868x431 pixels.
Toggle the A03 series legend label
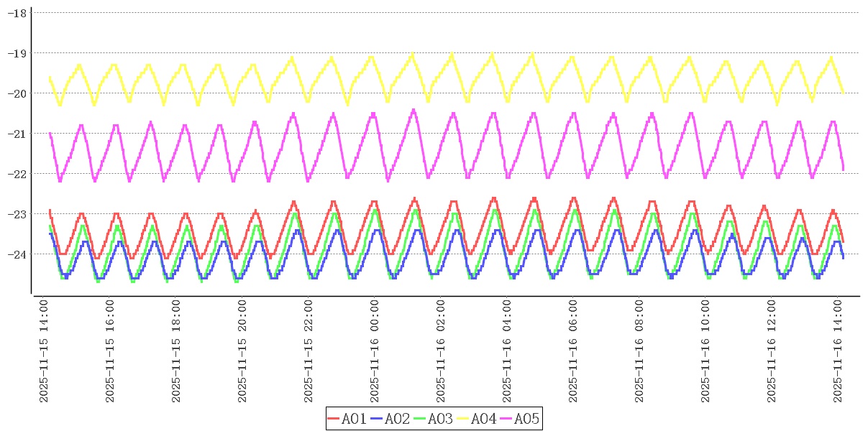click(x=441, y=419)
